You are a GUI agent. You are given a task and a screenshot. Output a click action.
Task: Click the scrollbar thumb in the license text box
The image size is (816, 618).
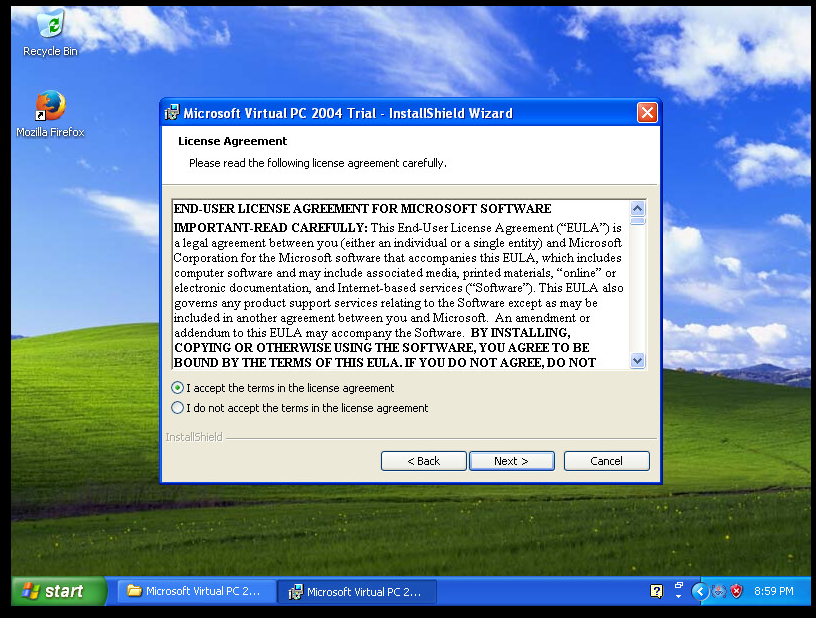(638, 221)
